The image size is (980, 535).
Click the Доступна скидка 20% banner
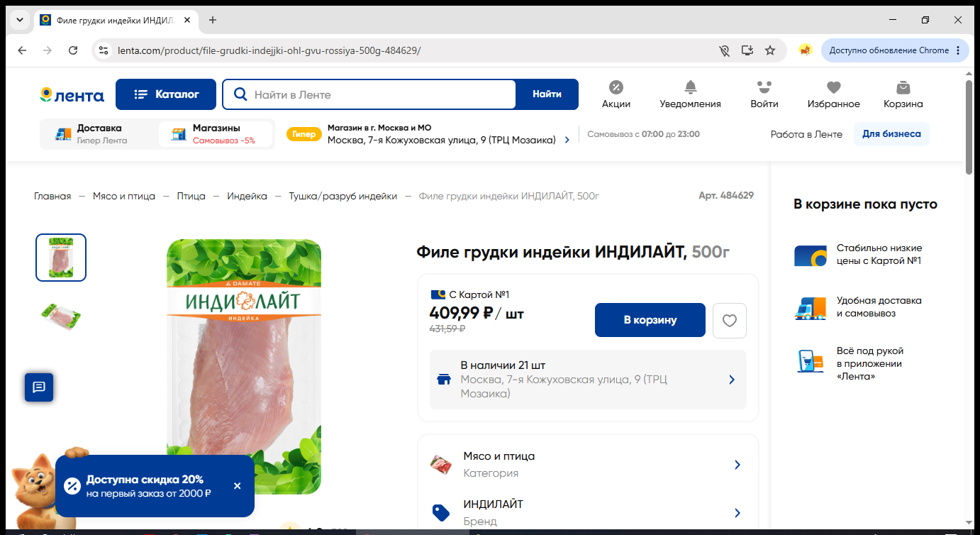pyautogui.click(x=155, y=486)
